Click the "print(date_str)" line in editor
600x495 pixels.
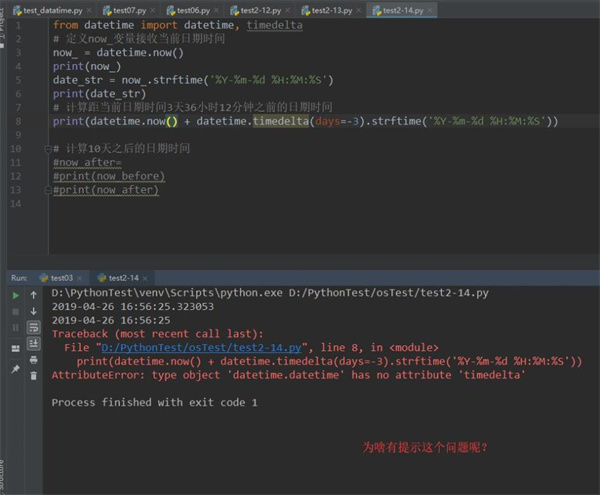point(99,94)
